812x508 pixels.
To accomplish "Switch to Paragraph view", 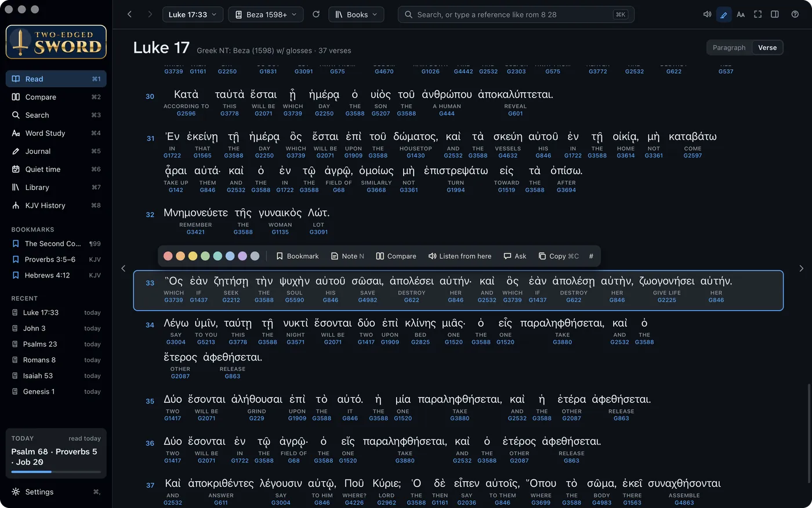I will coord(729,48).
